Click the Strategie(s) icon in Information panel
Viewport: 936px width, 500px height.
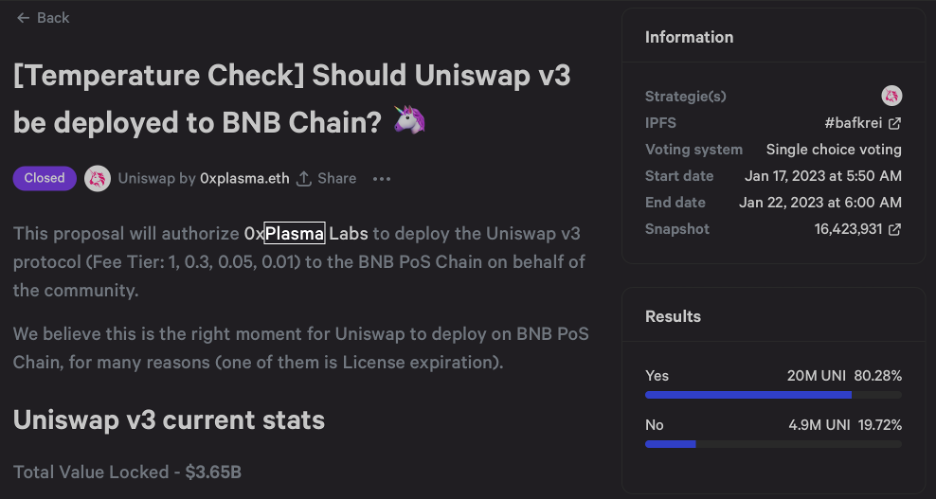coord(891,96)
